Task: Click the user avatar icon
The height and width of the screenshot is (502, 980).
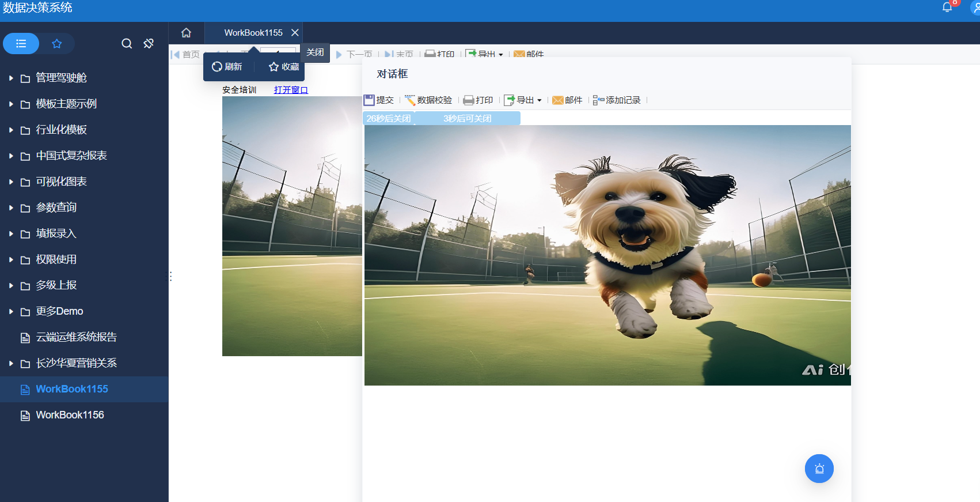Action: (x=975, y=7)
